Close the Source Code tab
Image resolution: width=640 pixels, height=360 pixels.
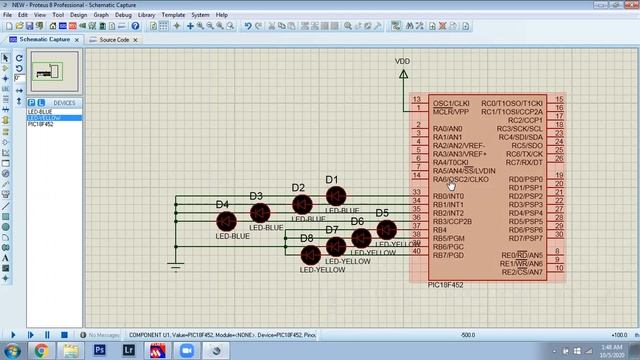click(x=136, y=40)
